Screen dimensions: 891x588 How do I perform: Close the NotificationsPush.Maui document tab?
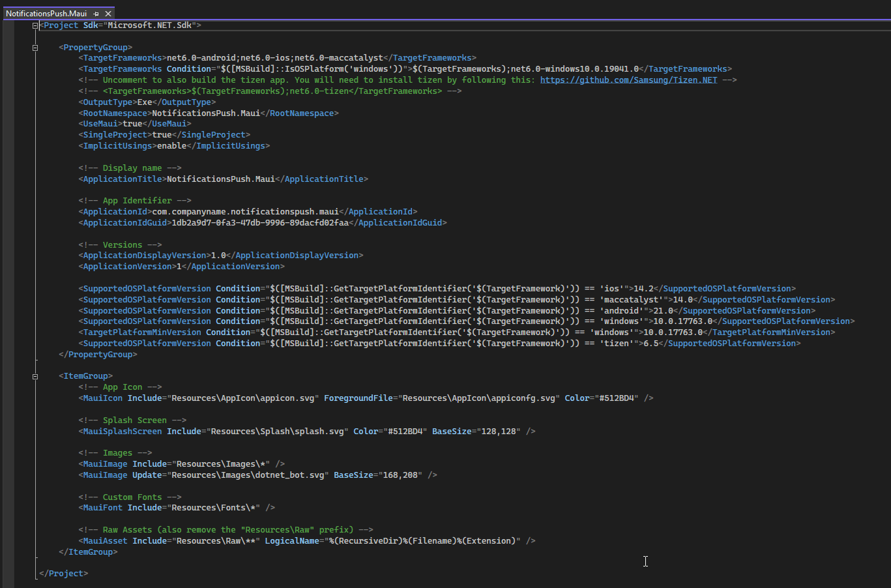click(x=110, y=12)
